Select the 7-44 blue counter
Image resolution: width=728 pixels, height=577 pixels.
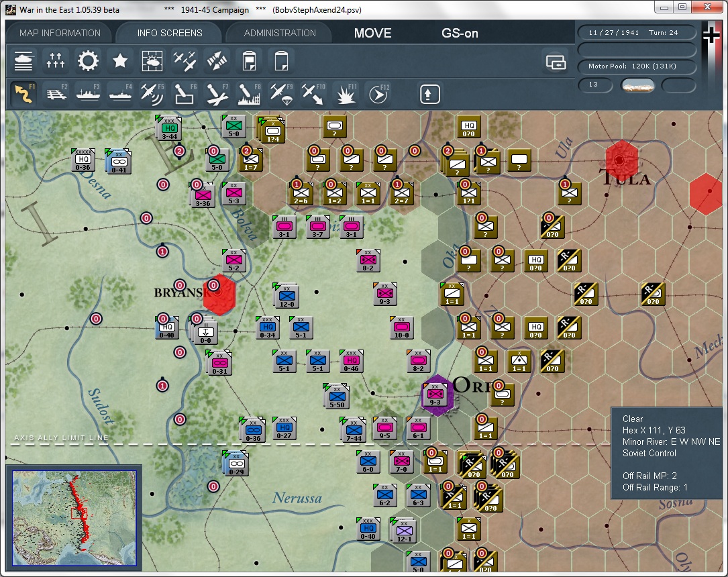[354, 429]
